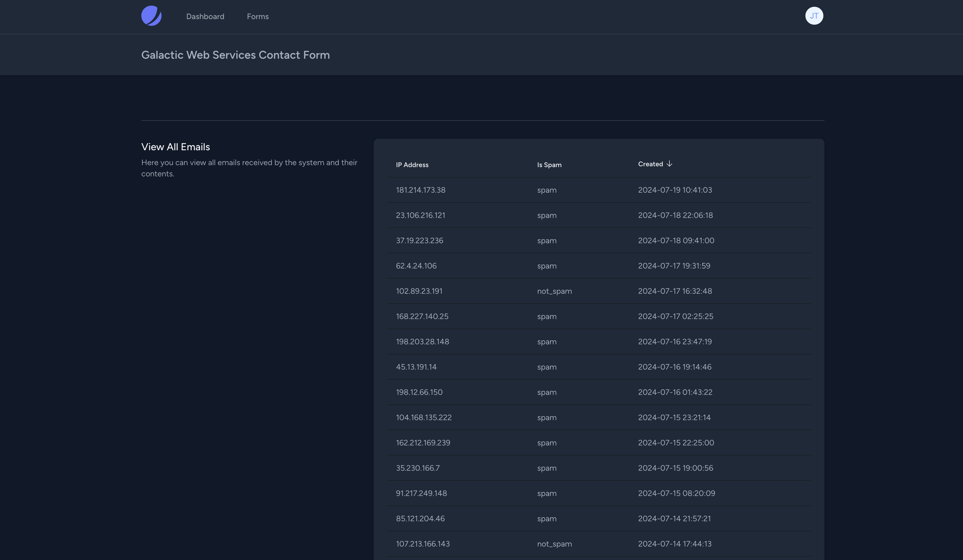Click timestamp 2024-07-18 09:41:00
Screen dimensions: 963x560
click(676, 240)
